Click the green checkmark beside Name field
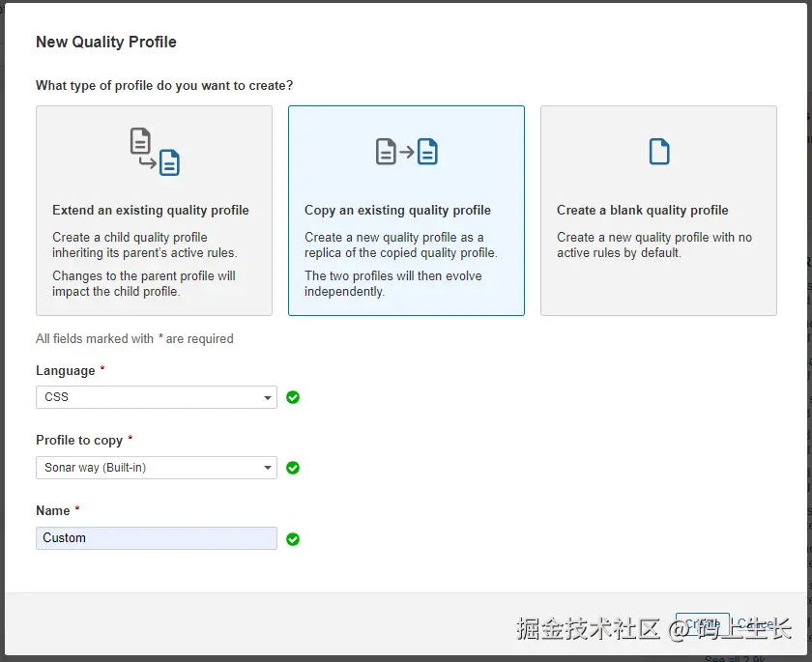 pos(293,539)
